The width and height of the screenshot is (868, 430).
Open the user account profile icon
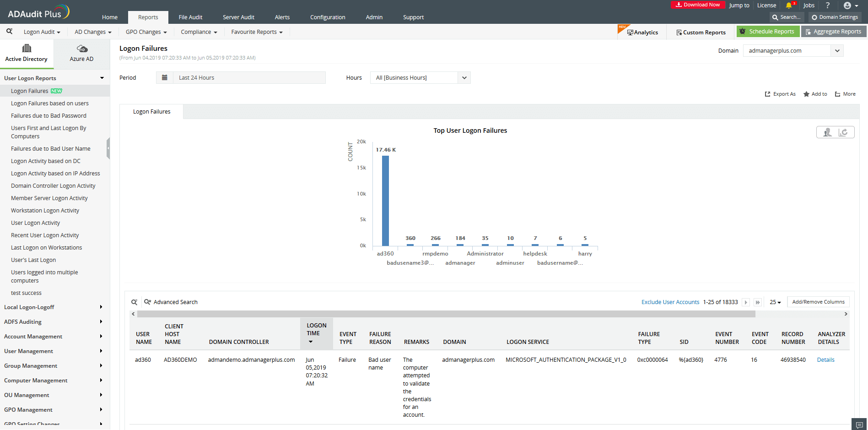coord(847,5)
